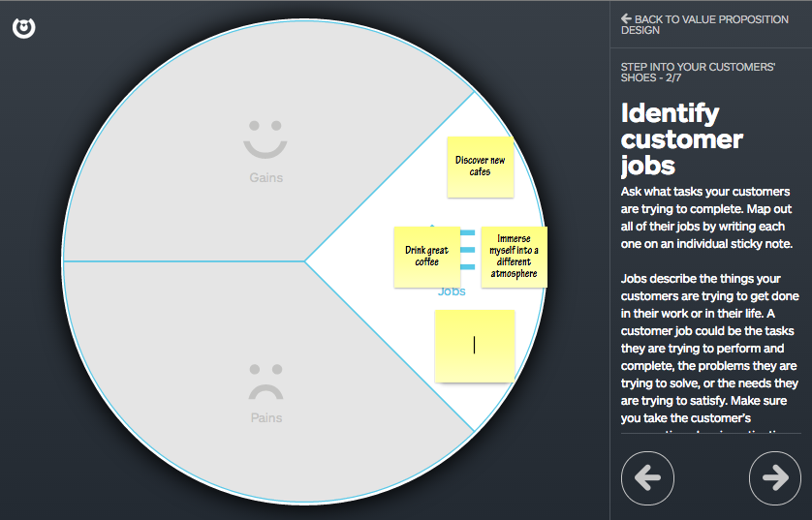This screenshot has height=520, width=812.
Task: Click the Gains label text
Action: coord(265,178)
